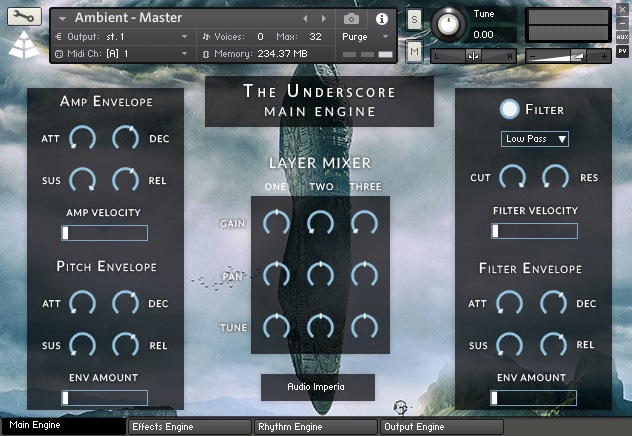This screenshot has width=632, height=436.
Task: Click Filter Envelope DEC knob
Action: click(553, 303)
